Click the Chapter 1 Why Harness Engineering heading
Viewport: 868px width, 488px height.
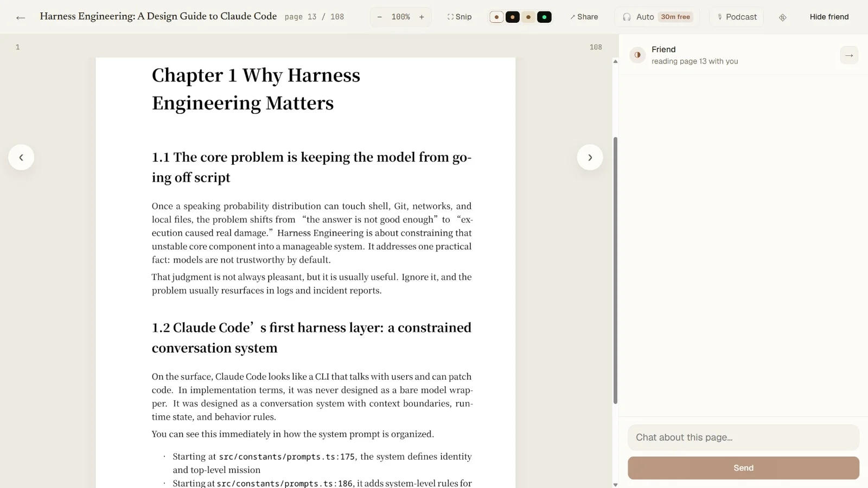click(256, 89)
